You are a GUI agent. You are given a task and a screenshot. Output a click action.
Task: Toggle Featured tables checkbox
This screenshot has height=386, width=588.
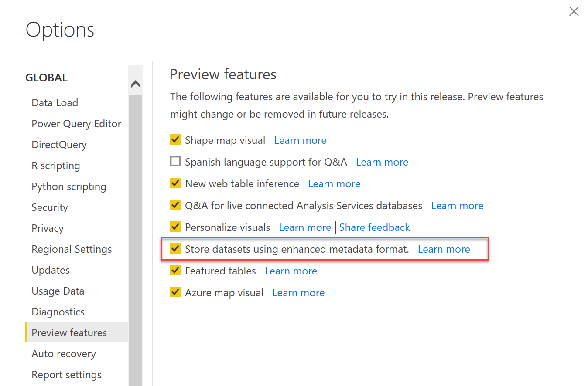click(175, 271)
